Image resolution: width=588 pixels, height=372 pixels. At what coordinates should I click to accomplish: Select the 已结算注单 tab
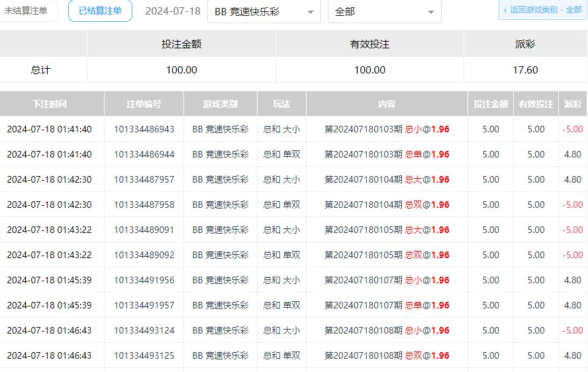point(100,11)
